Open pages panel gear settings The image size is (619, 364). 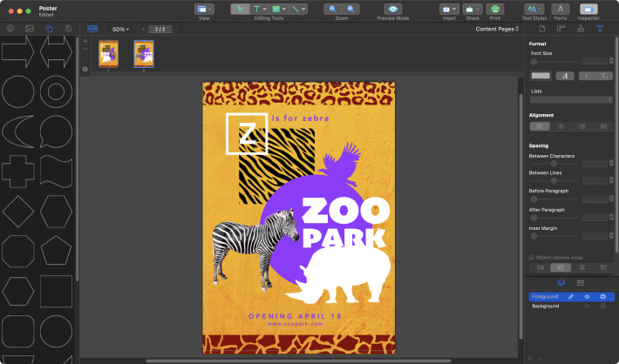pyautogui.click(x=85, y=69)
